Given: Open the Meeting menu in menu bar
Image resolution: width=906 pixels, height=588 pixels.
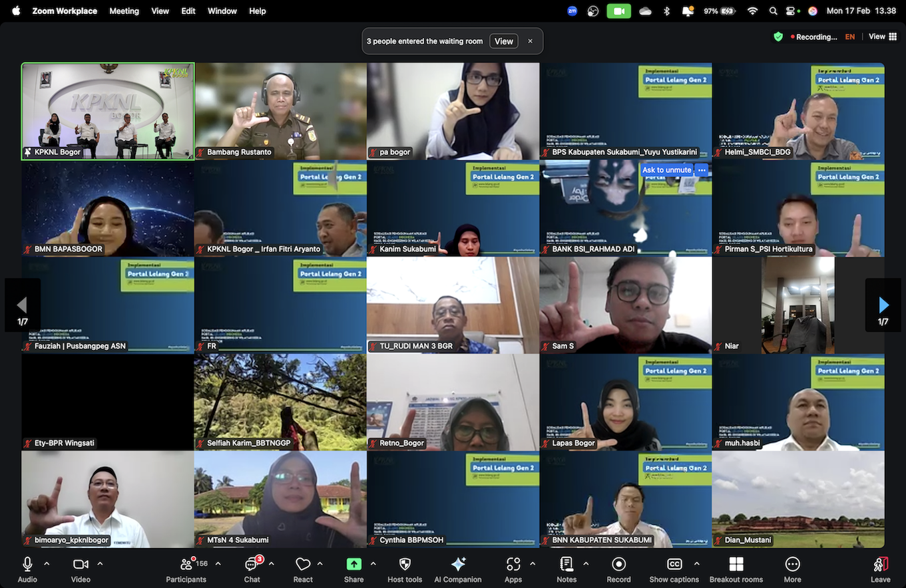Looking at the screenshot, I should pos(124,11).
